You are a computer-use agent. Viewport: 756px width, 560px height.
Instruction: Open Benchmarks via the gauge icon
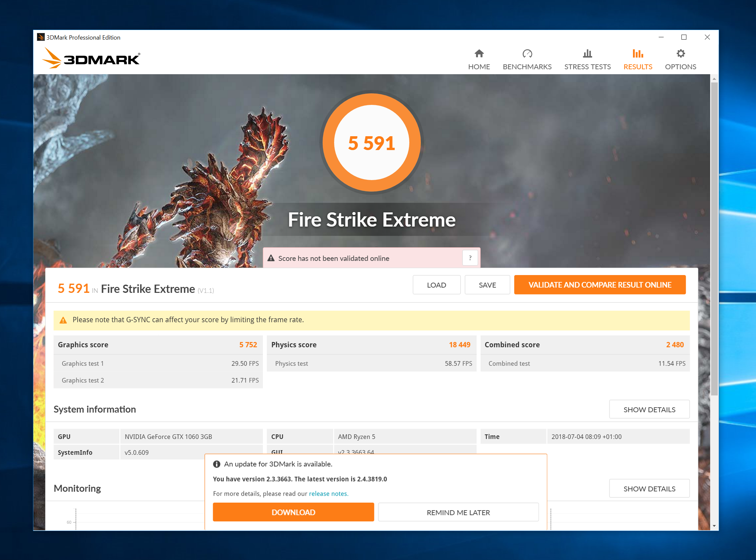[527, 53]
